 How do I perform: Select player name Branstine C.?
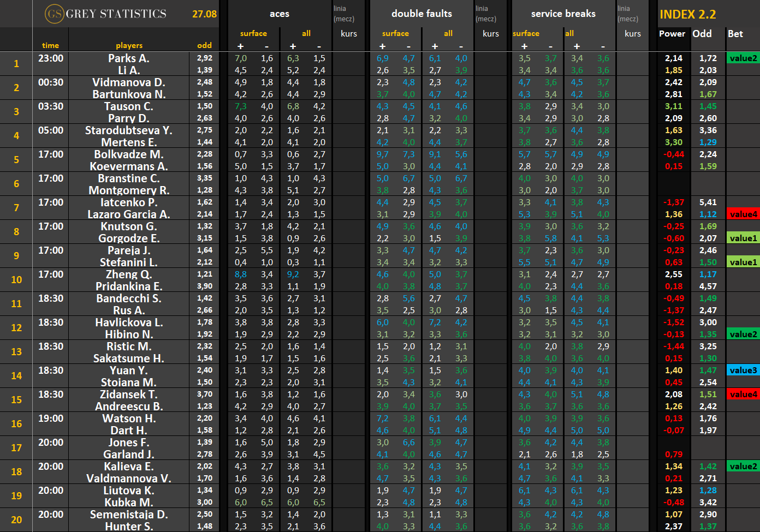point(129,178)
